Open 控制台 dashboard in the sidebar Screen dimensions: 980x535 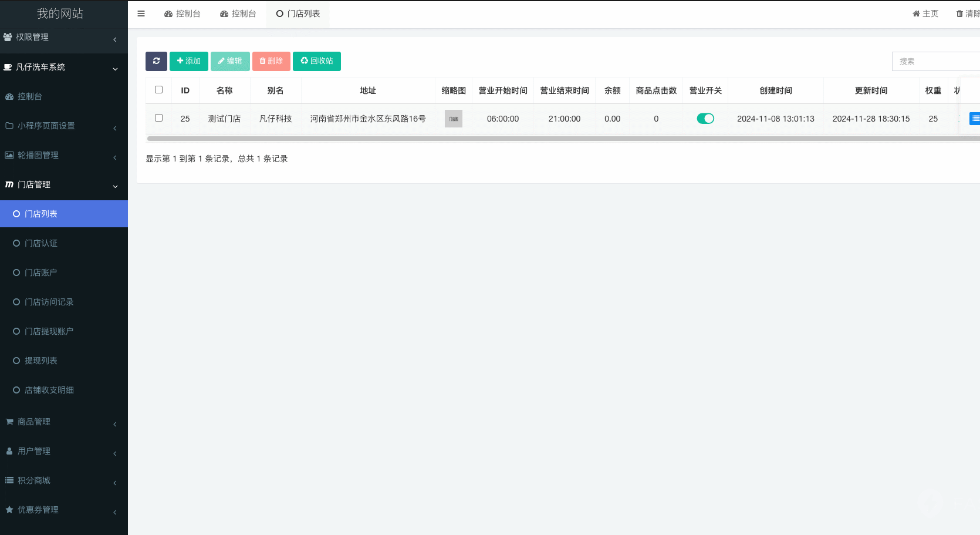point(29,96)
